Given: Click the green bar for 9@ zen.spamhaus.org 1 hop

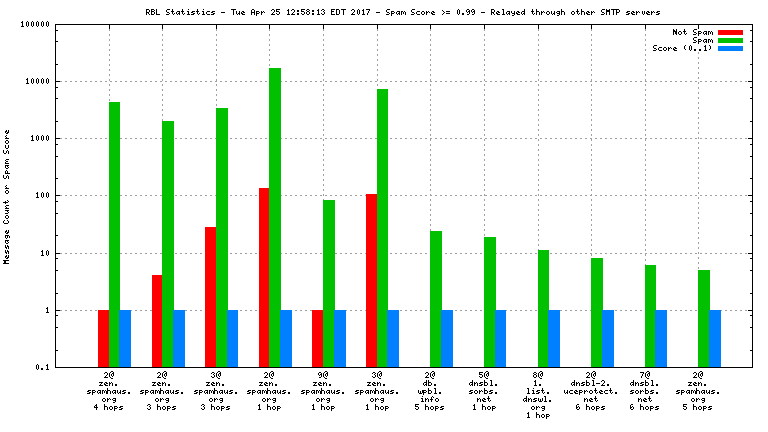Looking at the screenshot, I should (329, 283).
